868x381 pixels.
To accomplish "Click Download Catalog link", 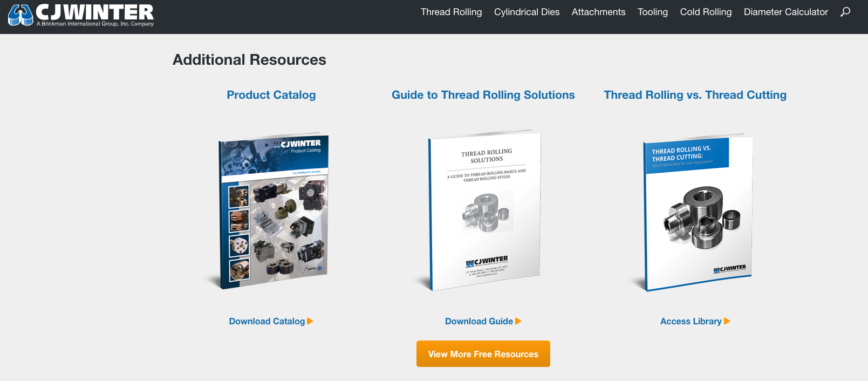I will click(x=271, y=321).
